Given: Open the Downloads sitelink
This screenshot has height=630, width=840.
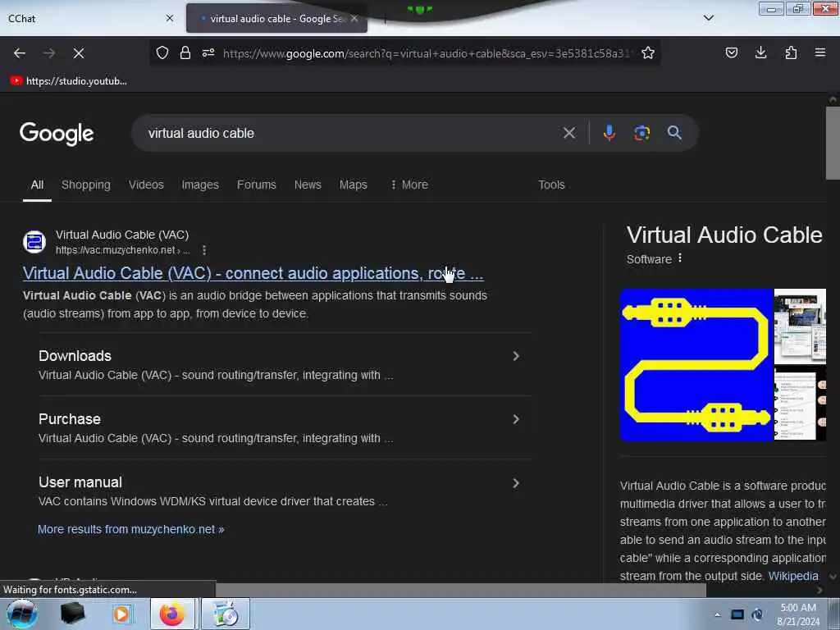Looking at the screenshot, I should click(x=75, y=356).
